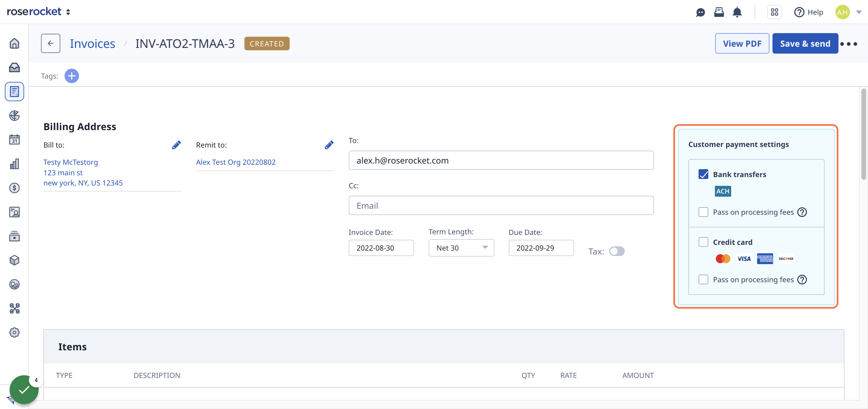Click Save & send button
Image resolution: width=868 pixels, height=409 pixels.
click(x=805, y=43)
